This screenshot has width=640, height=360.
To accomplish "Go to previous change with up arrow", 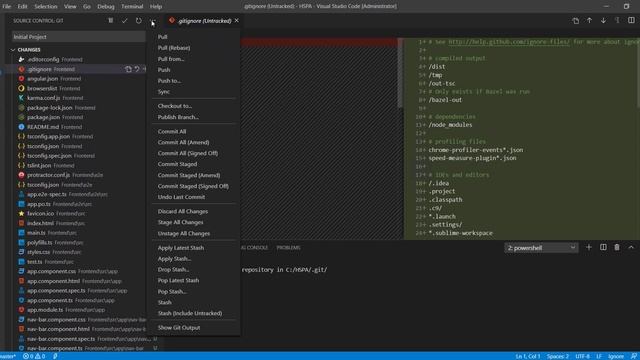I will [x=589, y=20].
